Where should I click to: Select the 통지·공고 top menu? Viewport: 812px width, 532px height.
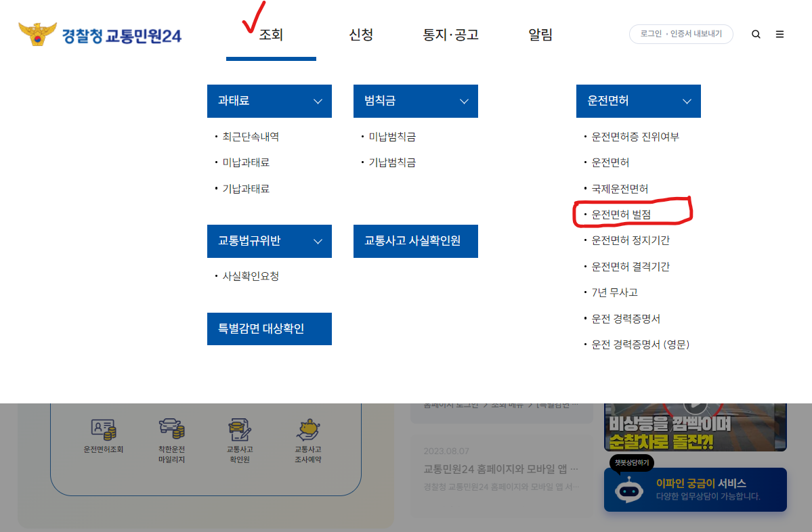(x=450, y=35)
